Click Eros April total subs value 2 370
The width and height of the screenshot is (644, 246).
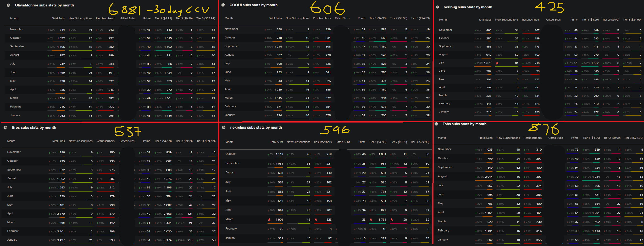click(x=61, y=214)
